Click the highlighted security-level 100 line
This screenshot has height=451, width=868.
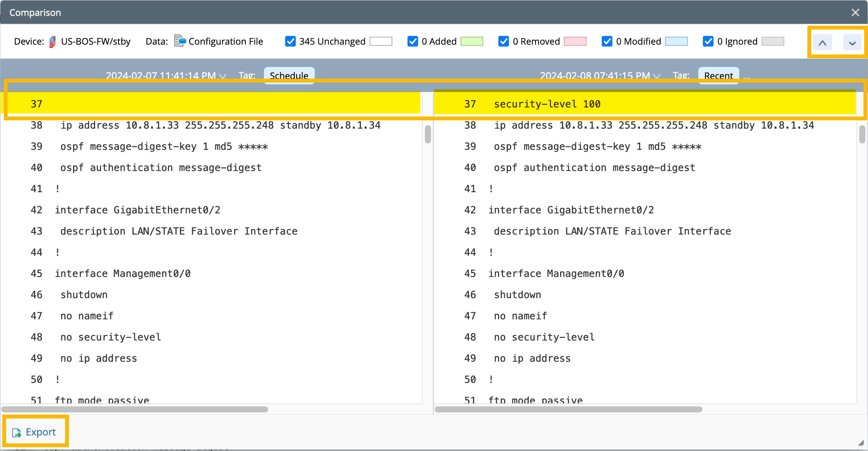(x=547, y=104)
